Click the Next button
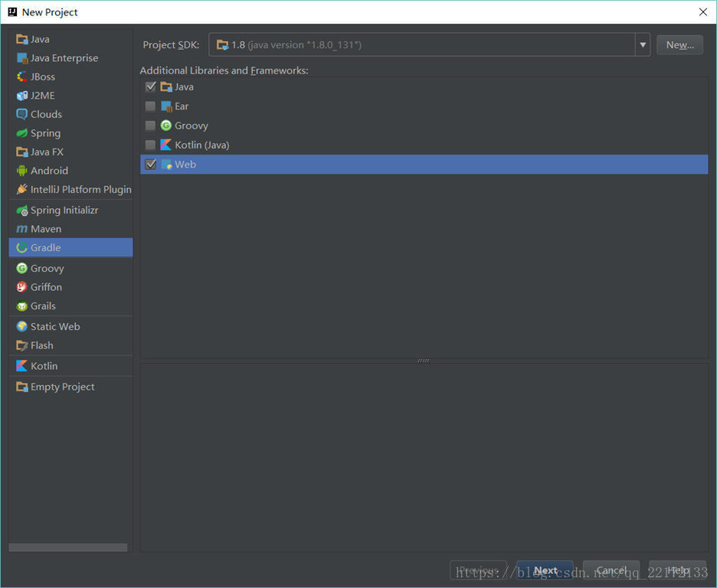The height and width of the screenshot is (588, 717). coord(545,570)
